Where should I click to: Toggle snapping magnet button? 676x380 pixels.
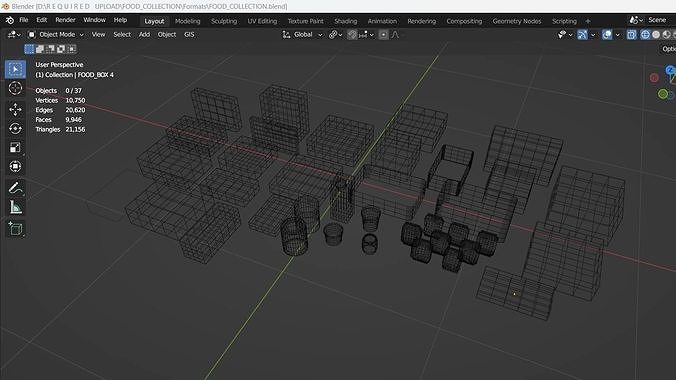coord(352,35)
